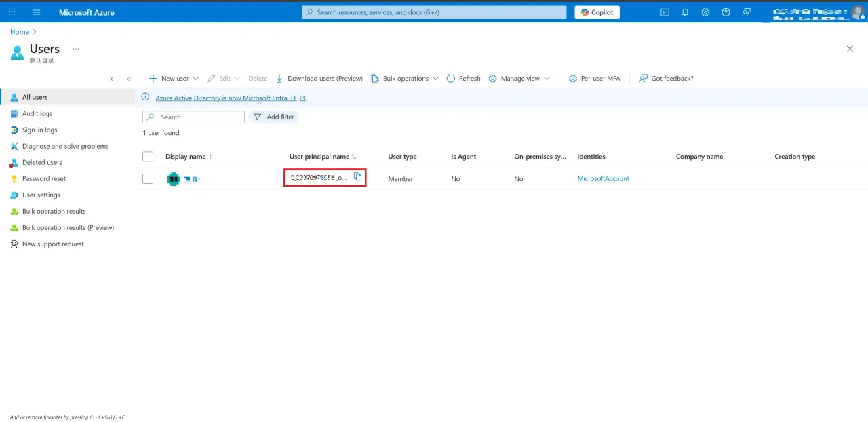Click the On-premises sync column header
The height and width of the screenshot is (422, 868).
pos(540,157)
